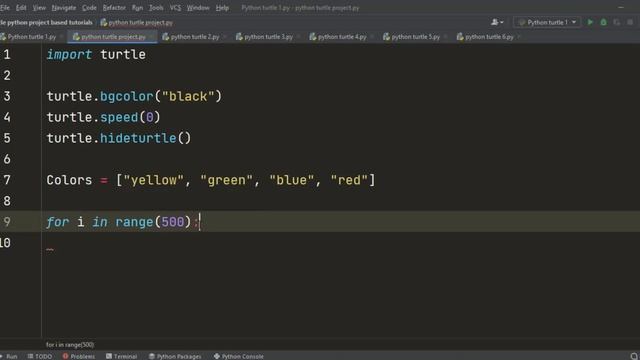The width and height of the screenshot is (640, 360).
Task: Click line number 9 in the gutter
Action: [7, 222]
